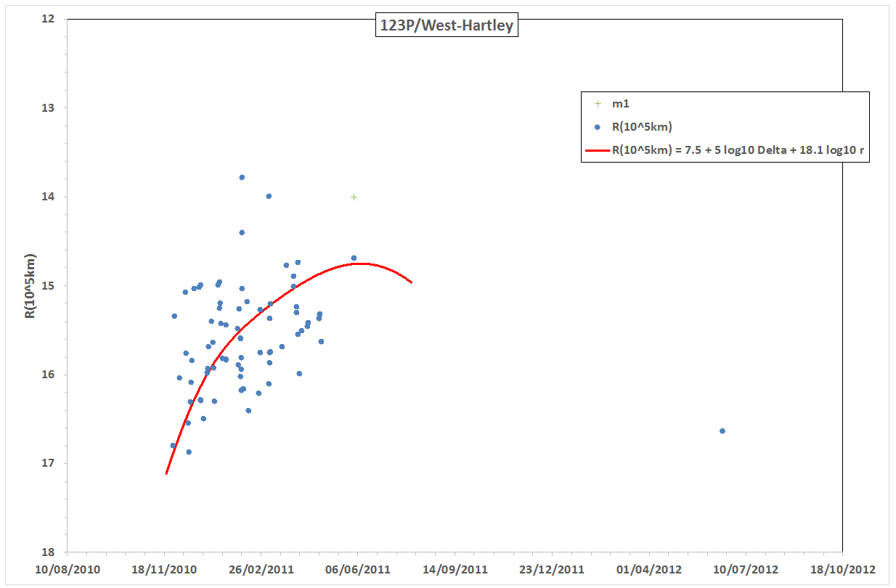Viewport: 896px width, 588px height.
Task: Select the isolated data point near 10/07/2012
Action: (x=722, y=431)
